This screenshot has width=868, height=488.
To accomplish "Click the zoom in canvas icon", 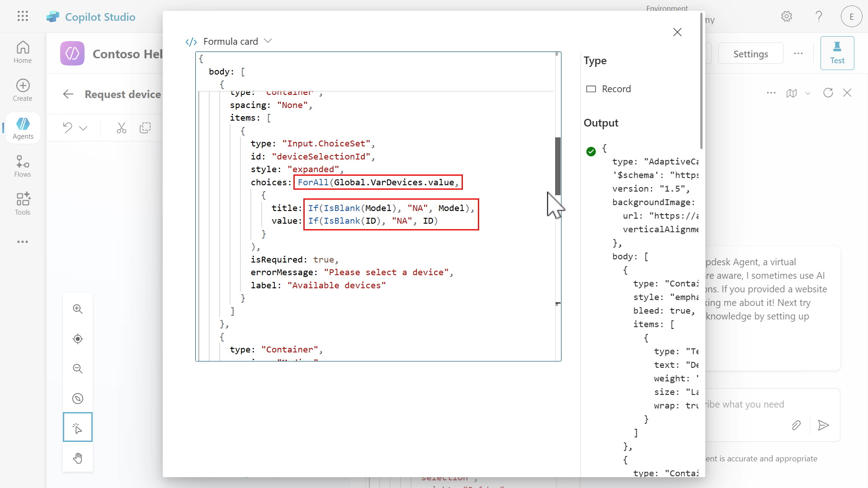I will (78, 309).
